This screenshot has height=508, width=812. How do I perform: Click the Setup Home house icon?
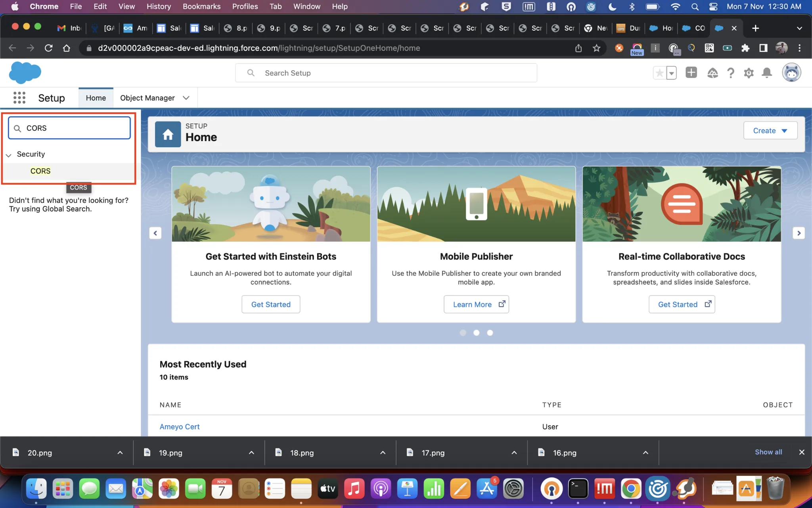168,135
